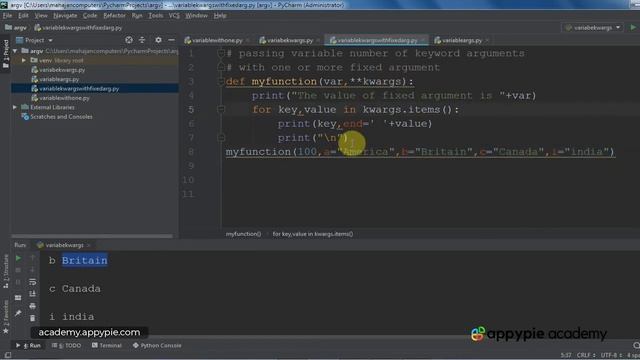Move up the stack trace in Run panel
Viewport: 640px width, 360px height.
point(33,258)
